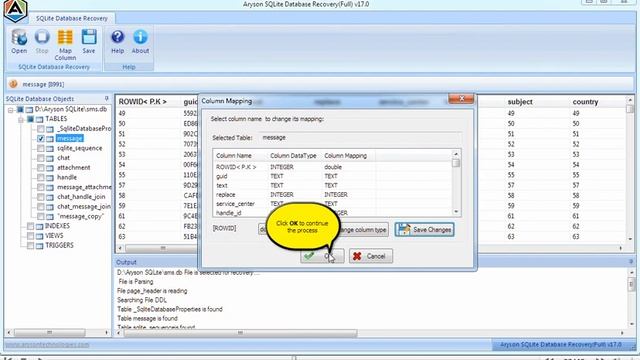This screenshot has height=360, width=640.
Task: Click the INDEXES folder icon
Action: click(x=40, y=227)
